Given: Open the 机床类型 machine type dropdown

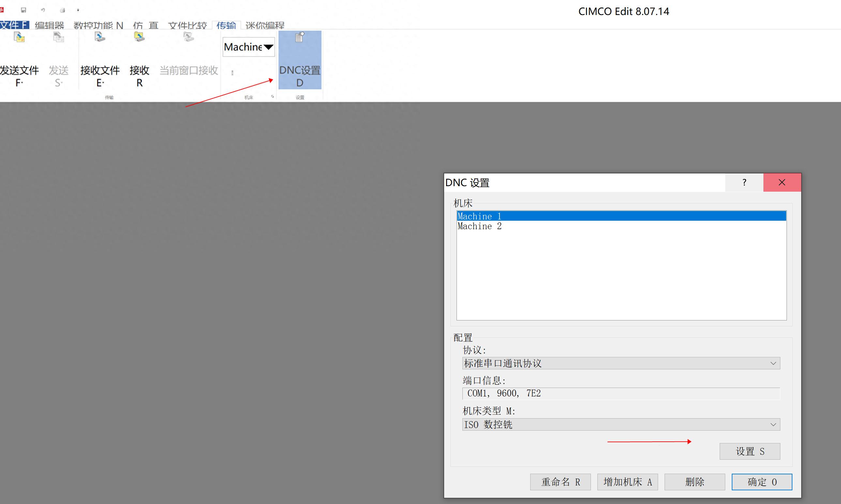Looking at the screenshot, I should click(x=773, y=424).
